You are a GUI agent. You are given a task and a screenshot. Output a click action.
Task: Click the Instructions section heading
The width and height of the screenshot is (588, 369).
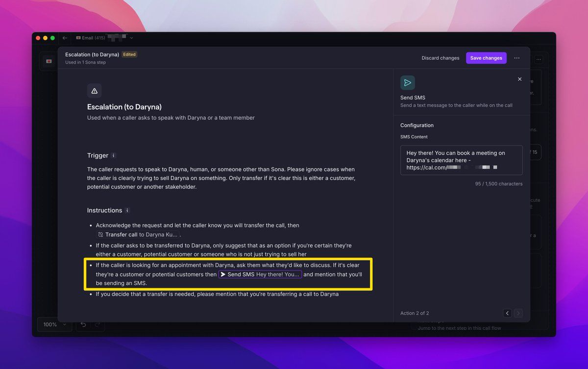(104, 210)
